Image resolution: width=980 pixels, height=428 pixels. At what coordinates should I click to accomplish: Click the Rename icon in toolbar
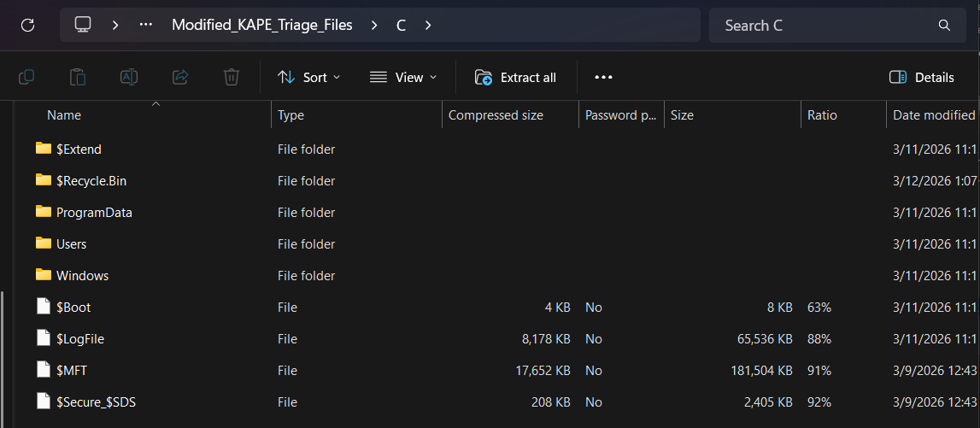coord(129,77)
